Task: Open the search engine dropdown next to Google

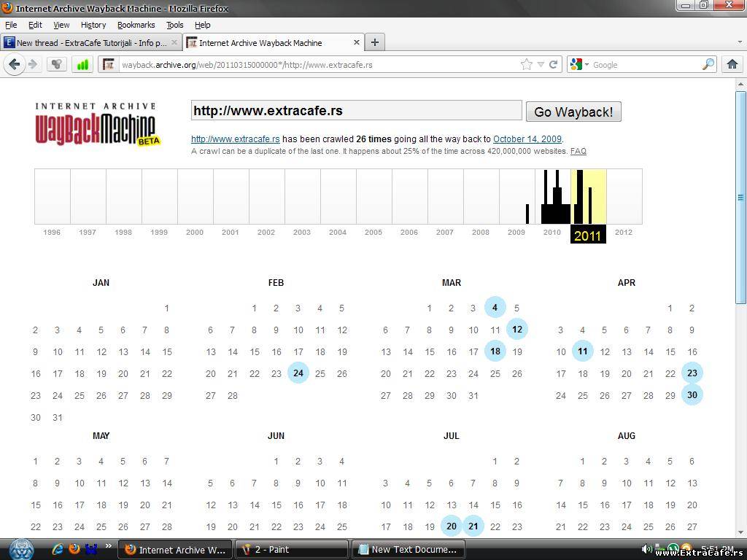Action: point(587,65)
